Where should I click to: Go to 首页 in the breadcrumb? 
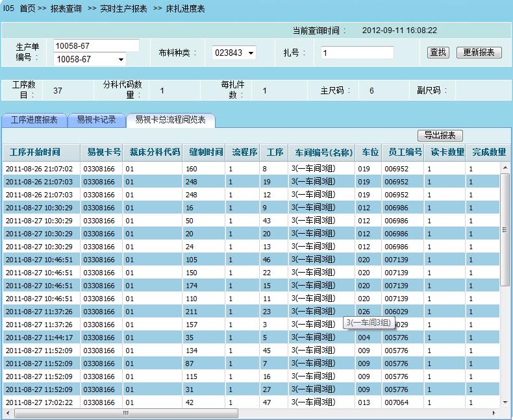27,8
